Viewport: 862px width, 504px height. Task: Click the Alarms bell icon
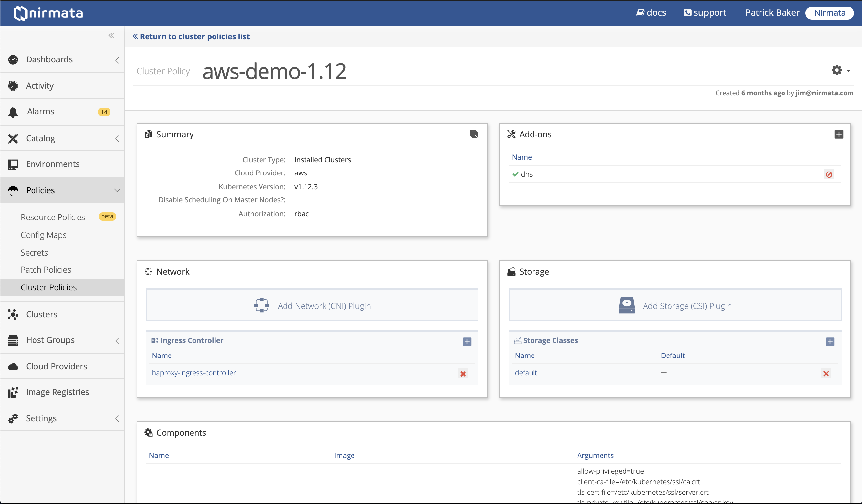pyautogui.click(x=13, y=112)
